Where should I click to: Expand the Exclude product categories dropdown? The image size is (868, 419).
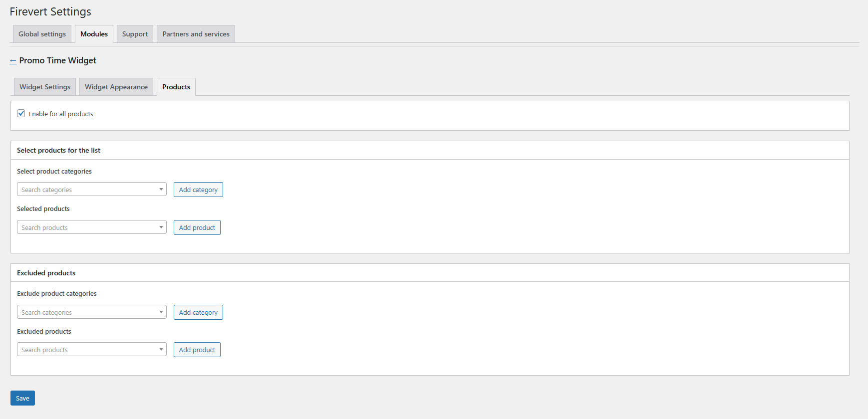click(92, 312)
